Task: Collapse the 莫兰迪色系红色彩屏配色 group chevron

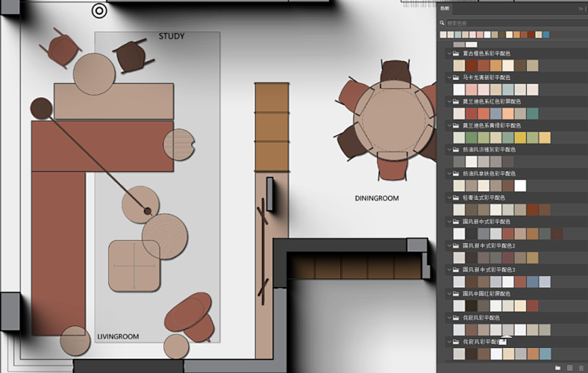Action: point(448,101)
